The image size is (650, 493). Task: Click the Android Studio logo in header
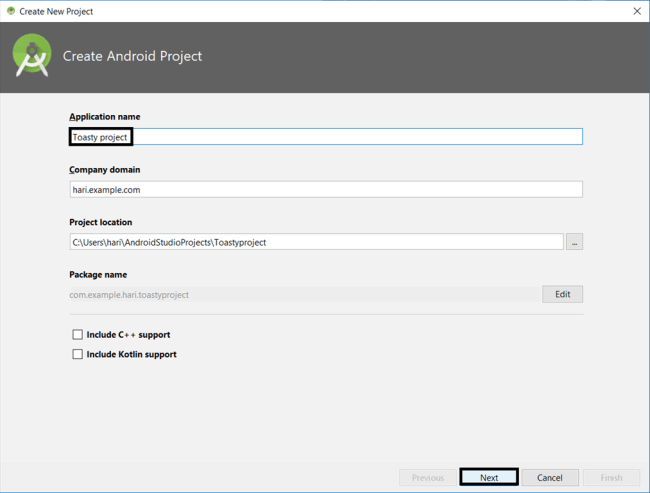tap(32, 56)
